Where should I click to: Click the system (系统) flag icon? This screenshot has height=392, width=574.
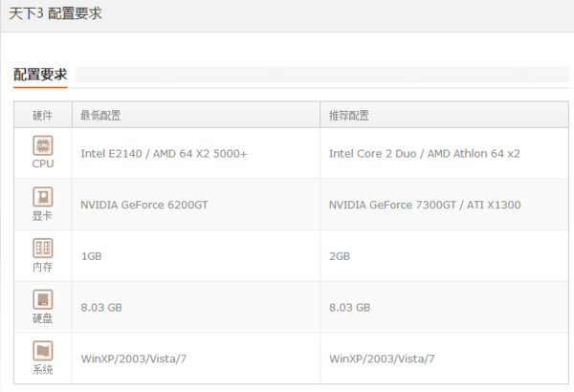pyautogui.click(x=43, y=351)
